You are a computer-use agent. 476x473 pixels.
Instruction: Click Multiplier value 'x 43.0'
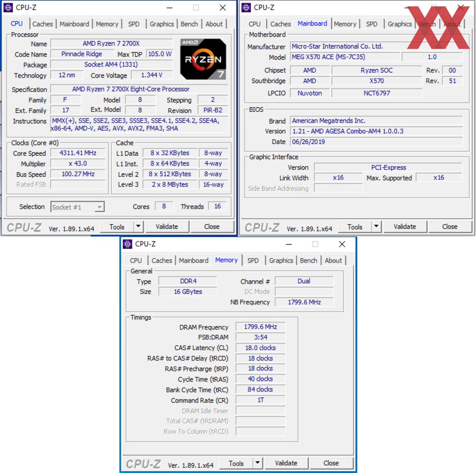coord(78,163)
